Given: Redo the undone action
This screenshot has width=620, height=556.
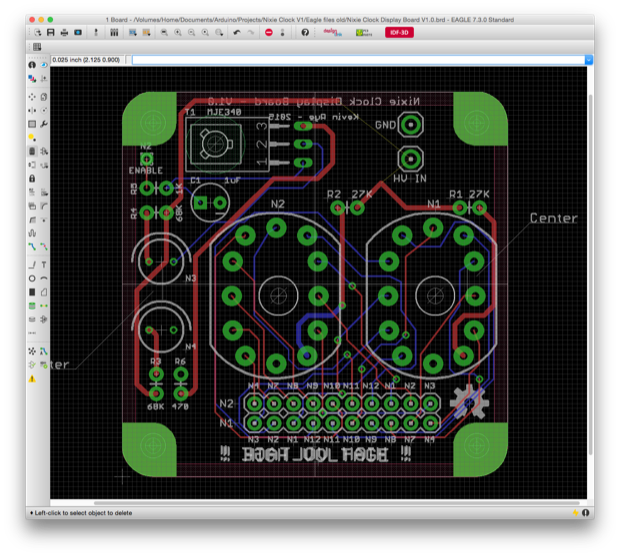Looking at the screenshot, I should 251,32.
